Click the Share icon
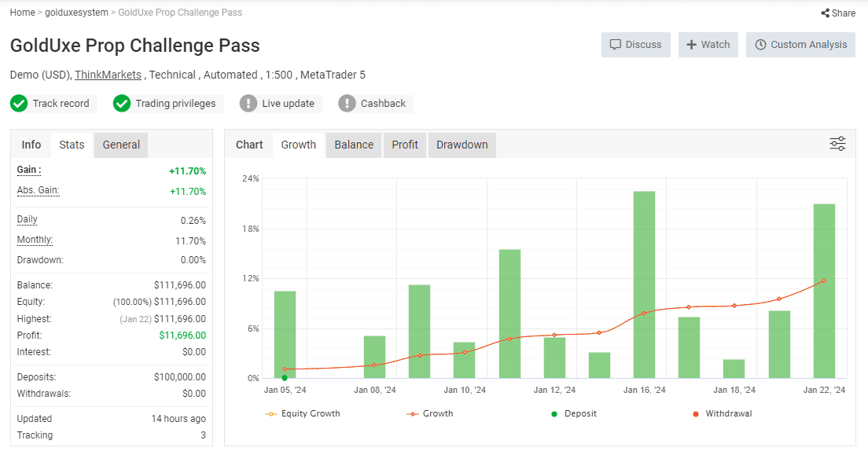Screen dimensions: 868x455 coord(825,13)
